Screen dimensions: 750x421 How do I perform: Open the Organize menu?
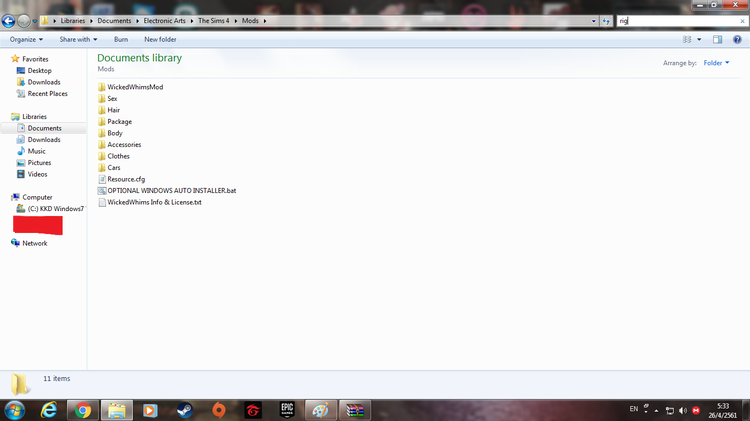26,39
